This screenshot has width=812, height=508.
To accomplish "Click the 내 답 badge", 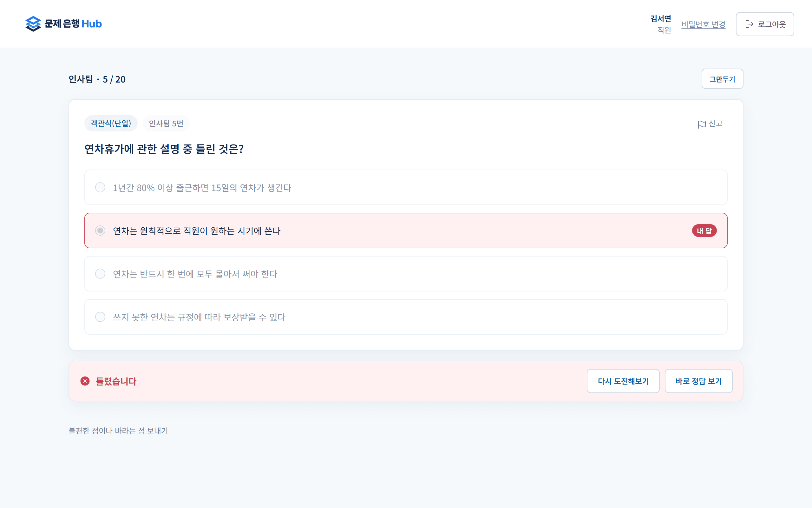I will tap(704, 231).
